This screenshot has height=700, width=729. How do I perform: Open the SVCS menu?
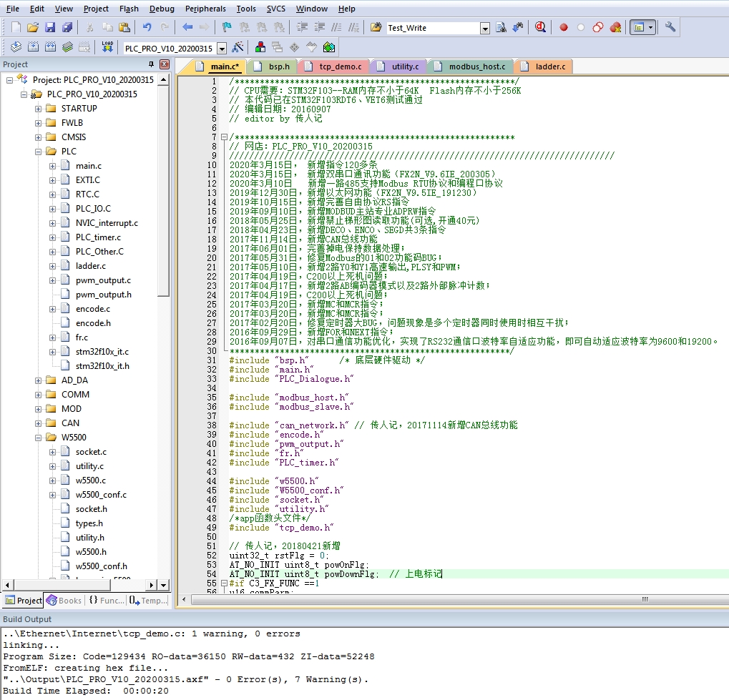(275, 9)
